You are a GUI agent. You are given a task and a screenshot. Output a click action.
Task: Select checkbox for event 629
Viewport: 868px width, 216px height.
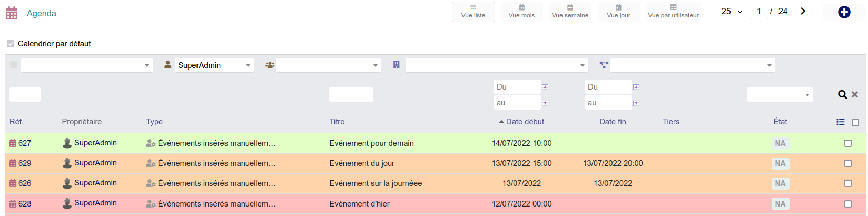click(848, 163)
